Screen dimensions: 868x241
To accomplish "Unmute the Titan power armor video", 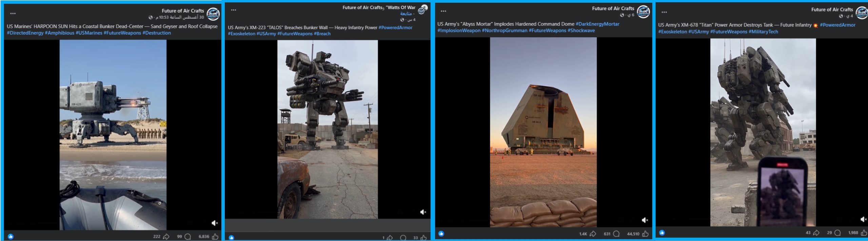I will (864, 220).
